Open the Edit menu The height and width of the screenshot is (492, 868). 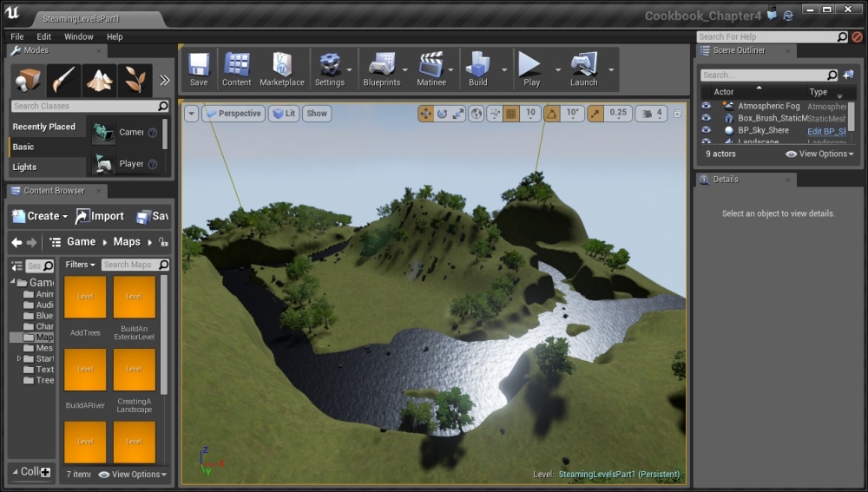(43, 36)
